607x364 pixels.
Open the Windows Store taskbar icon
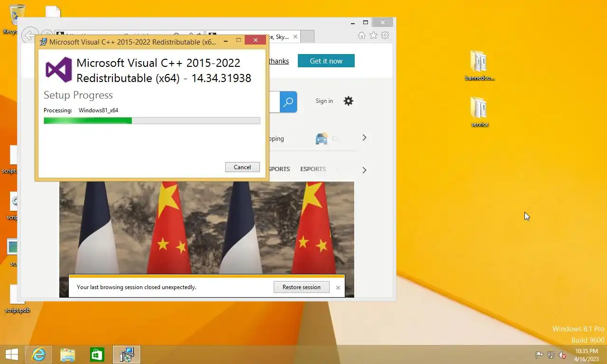pos(97,355)
